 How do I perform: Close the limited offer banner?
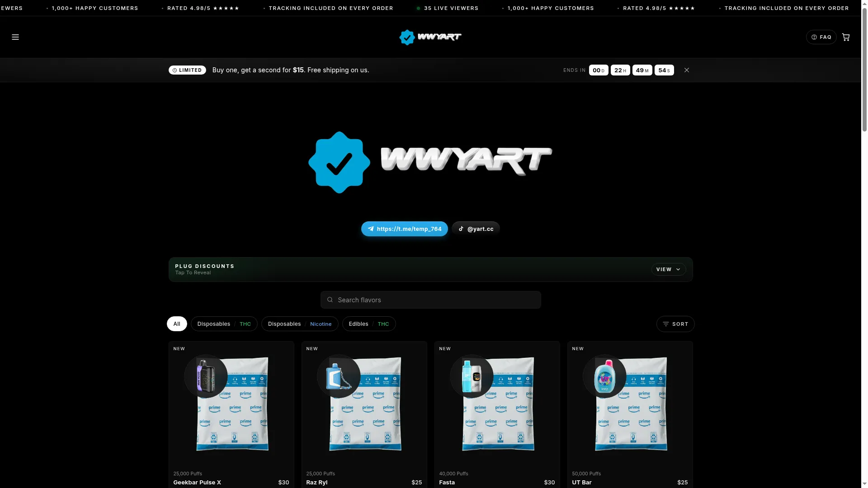point(686,70)
